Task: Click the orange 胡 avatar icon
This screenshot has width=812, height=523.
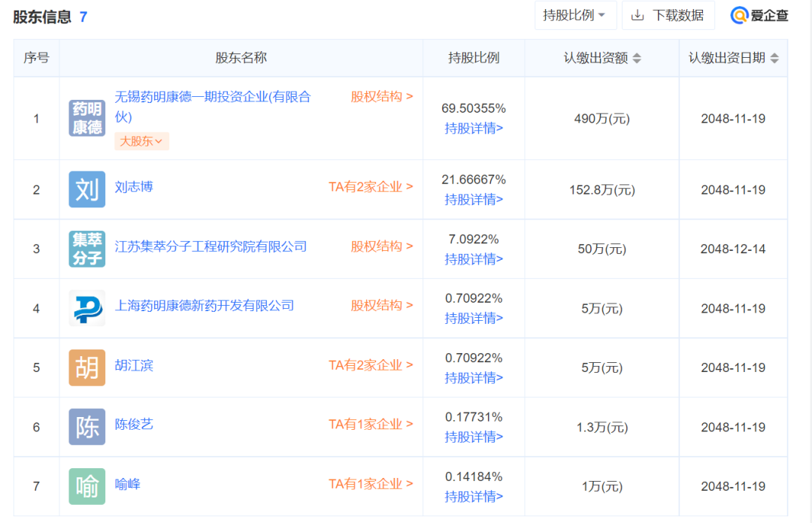Action: pos(86,367)
